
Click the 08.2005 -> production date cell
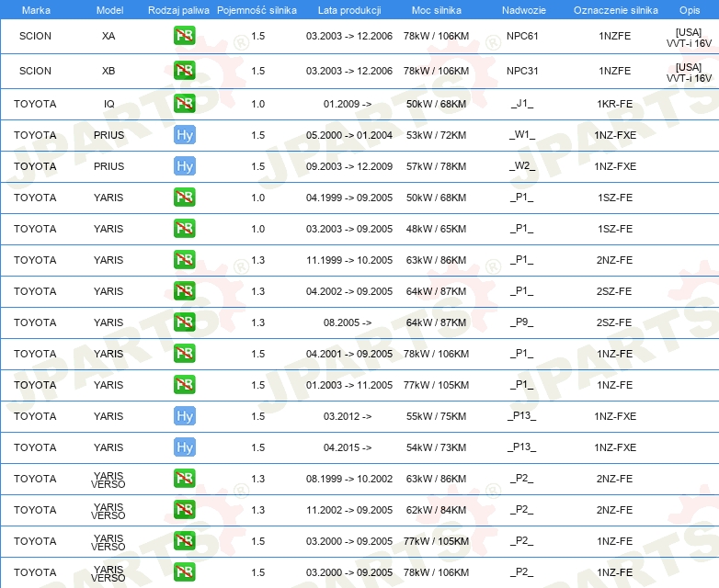pos(348,322)
